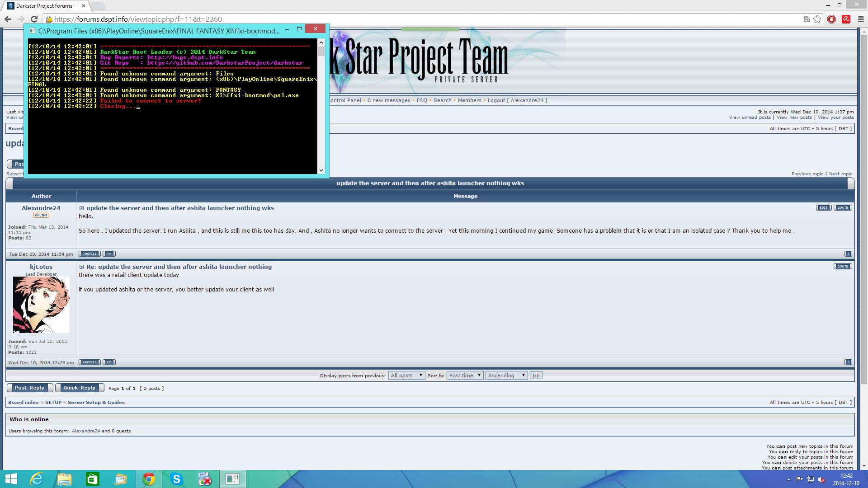The height and width of the screenshot is (488, 868).
Task: Open Skype from the taskbar
Action: (x=176, y=479)
